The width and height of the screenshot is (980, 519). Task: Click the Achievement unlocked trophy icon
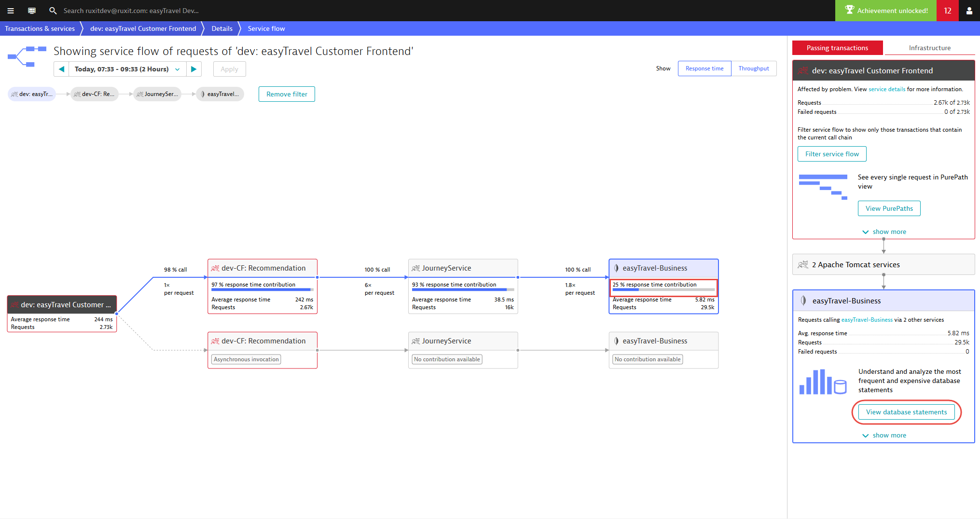pyautogui.click(x=850, y=10)
